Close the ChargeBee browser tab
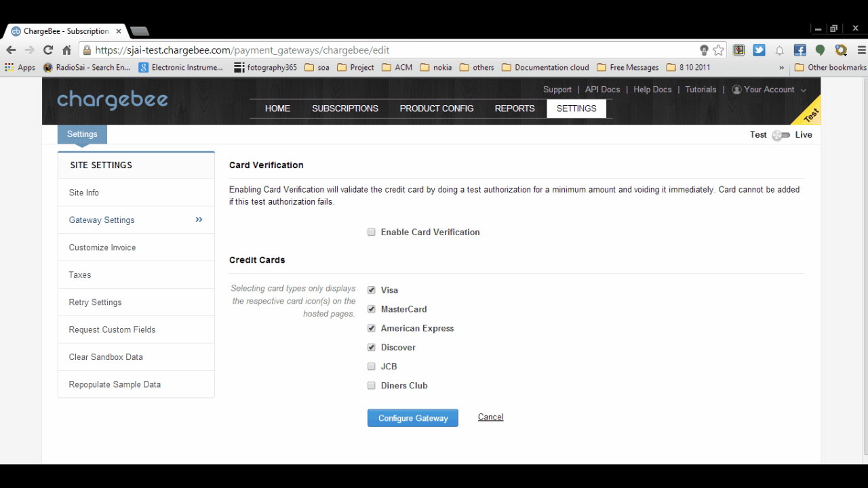 pos(119,31)
